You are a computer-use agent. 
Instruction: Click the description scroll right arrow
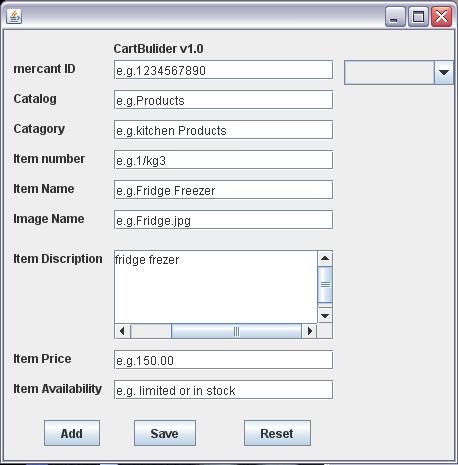pos(309,331)
